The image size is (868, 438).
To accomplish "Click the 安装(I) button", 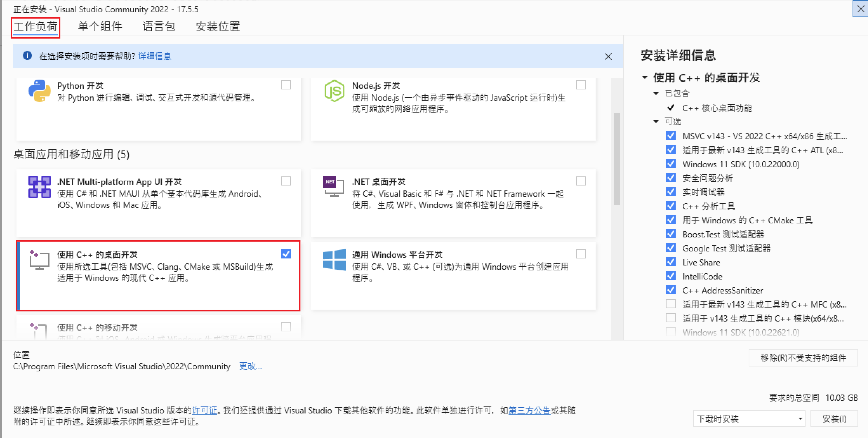I will tap(834, 418).
